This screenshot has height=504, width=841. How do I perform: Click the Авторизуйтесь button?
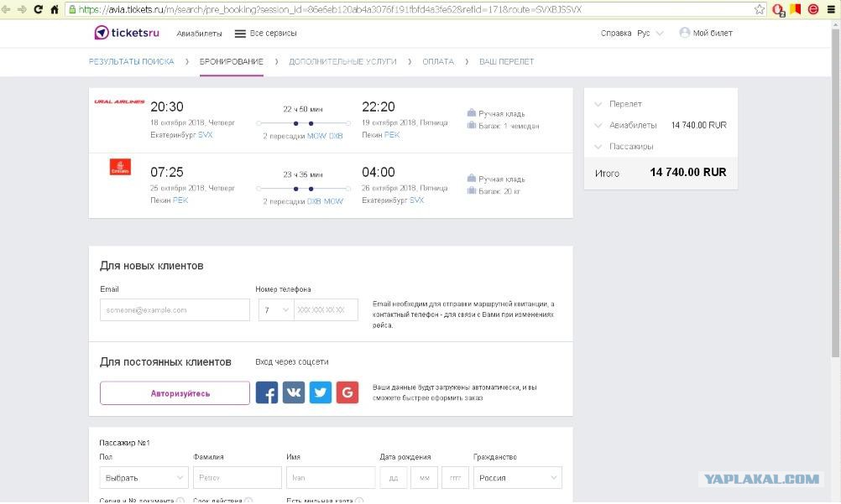coord(175,393)
